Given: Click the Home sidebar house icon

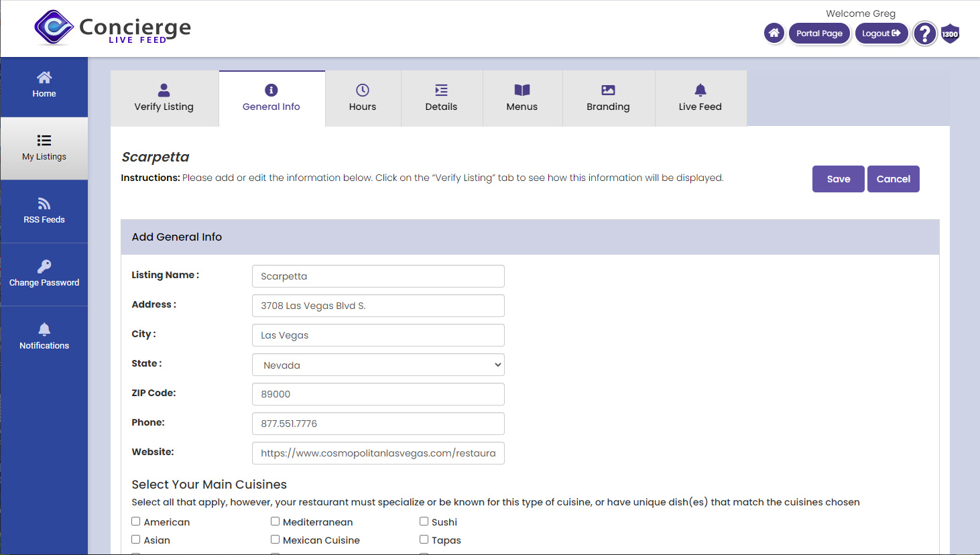Looking at the screenshot, I should (x=44, y=77).
